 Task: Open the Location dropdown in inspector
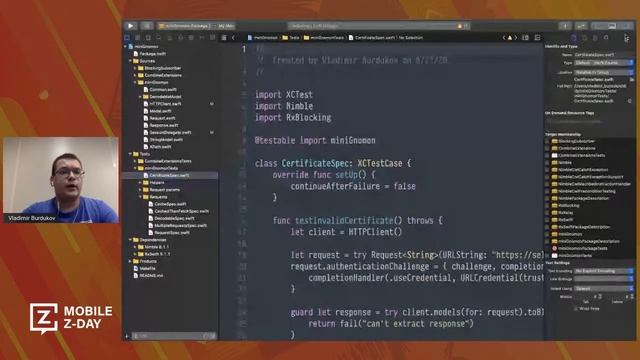click(603, 72)
